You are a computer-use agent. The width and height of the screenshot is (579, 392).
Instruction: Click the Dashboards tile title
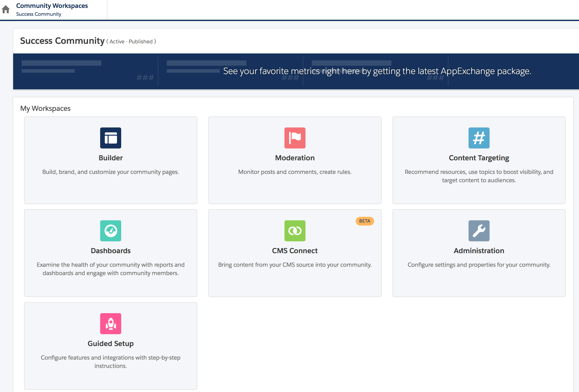pos(111,251)
